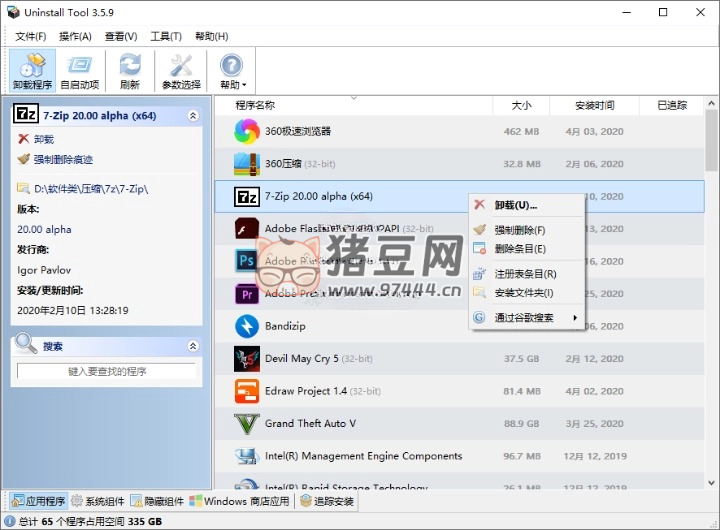
Task: Collapse the 搜索 search panel chevron
Action: [x=193, y=346]
